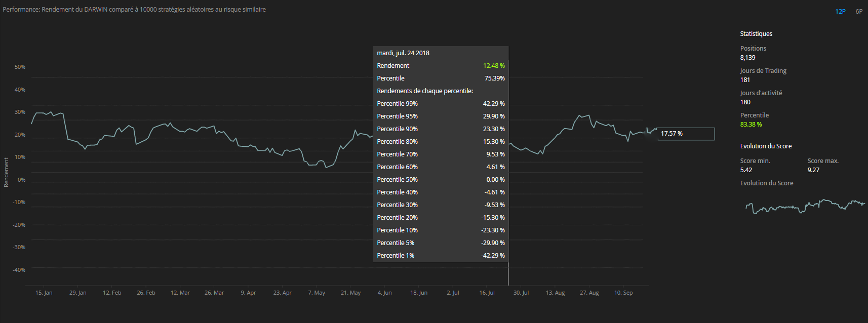
Task: Click the 12. Feb axis label
Action: 112,293
